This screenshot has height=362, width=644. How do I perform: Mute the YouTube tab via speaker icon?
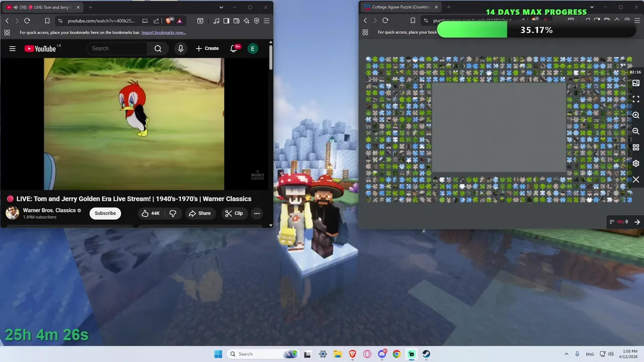(x=16, y=8)
